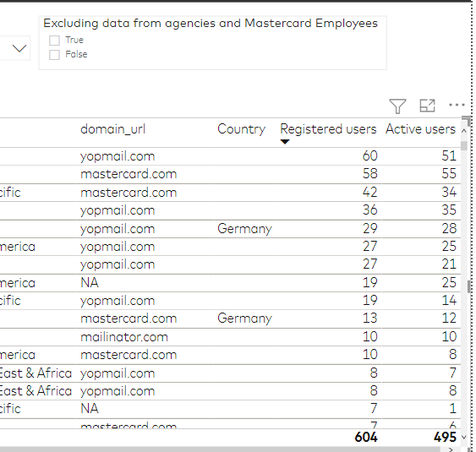The height and width of the screenshot is (452, 476).
Task: Sort by the Country column header
Action: coord(241,129)
